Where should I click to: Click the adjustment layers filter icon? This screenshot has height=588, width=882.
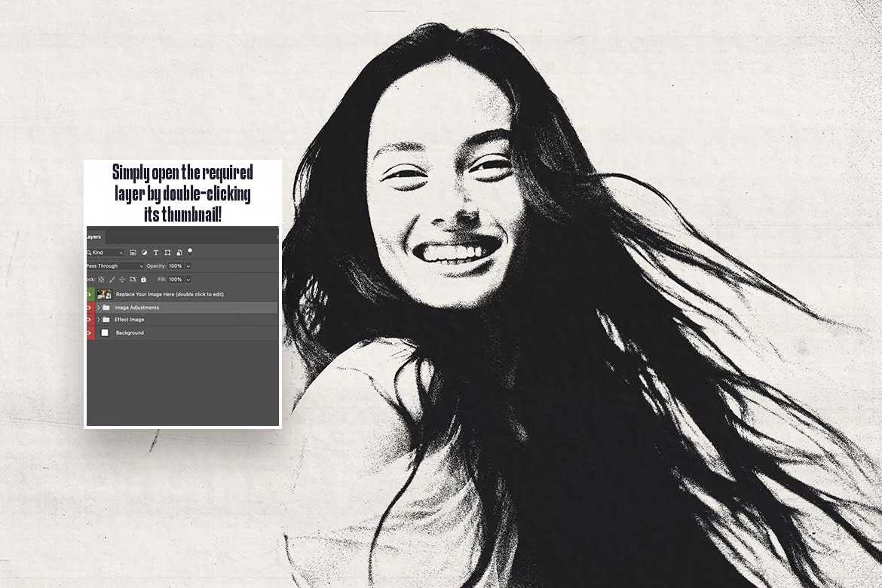(x=143, y=253)
